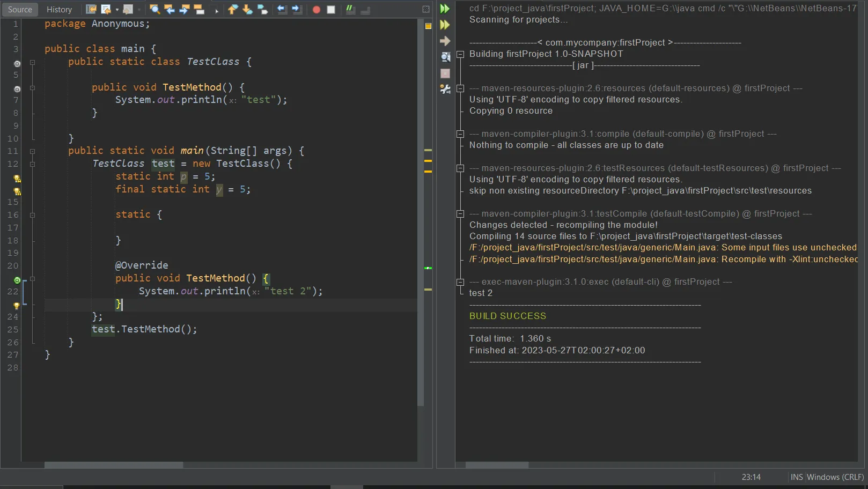Image resolution: width=868 pixels, height=489 pixels.
Task: Jump to next bookmark down-arrow icon
Action: click(x=247, y=10)
